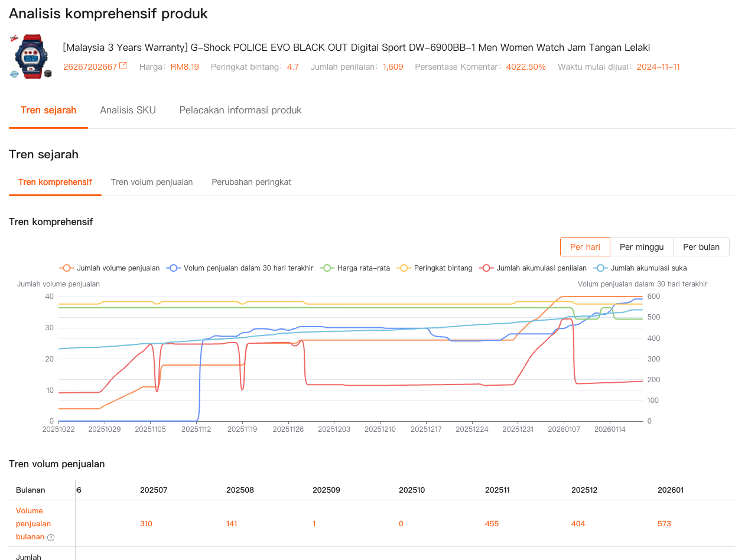The width and height of the screenshot is (735, 560).
Task: Toggle Volum penjualan dalam 30 hari terakhir legend
Action: pos(240,268)
